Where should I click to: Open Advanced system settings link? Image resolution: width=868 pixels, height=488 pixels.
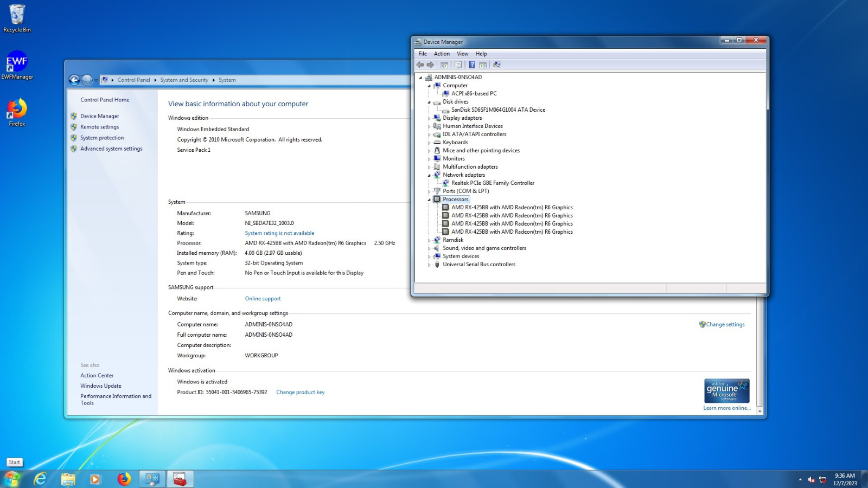point(111,149)
